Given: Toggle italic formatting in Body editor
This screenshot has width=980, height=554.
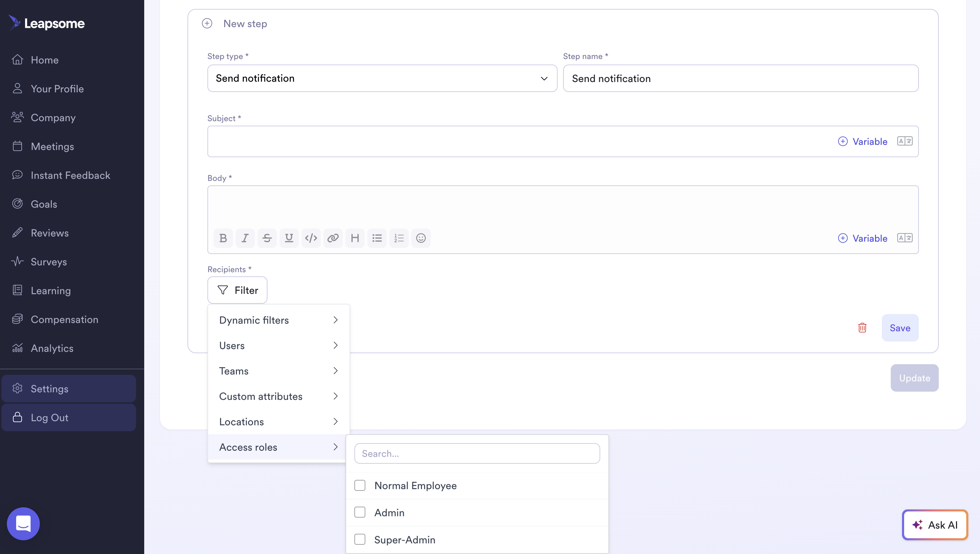Looking at the screenshot, I should (x=245, y=238).
